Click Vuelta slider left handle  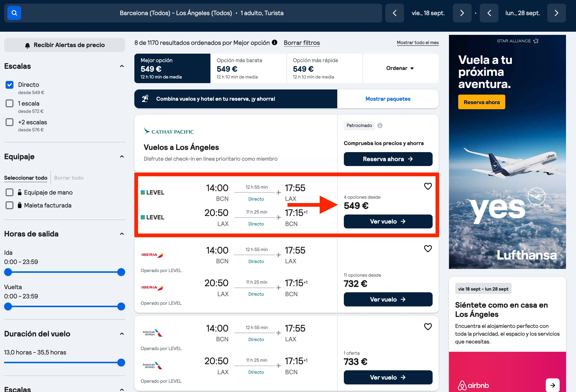click(8, 306)
